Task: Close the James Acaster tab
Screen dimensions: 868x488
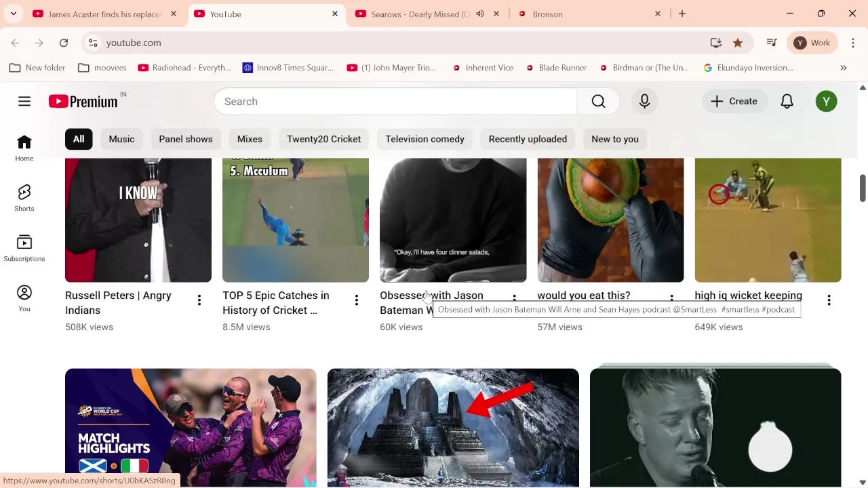Action: [x=174, y=14]
